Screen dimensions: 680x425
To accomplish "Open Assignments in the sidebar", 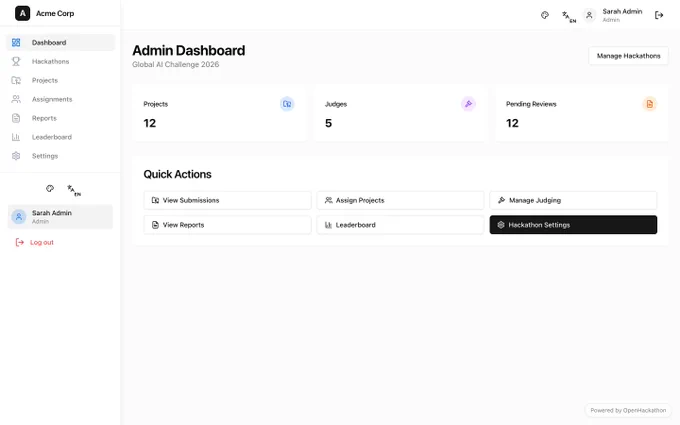I will [x=60, y=99].
